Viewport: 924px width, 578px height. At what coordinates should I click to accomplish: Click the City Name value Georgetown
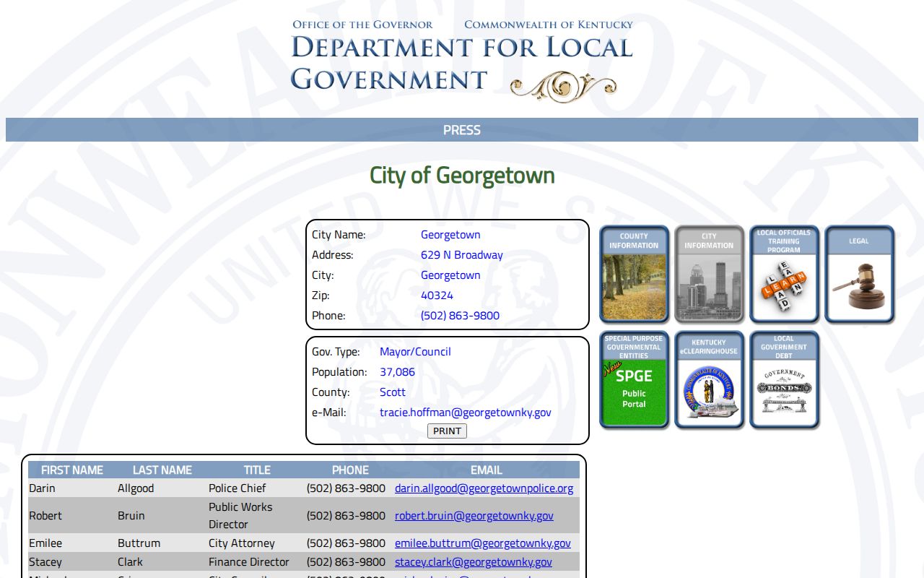point(450,235)
